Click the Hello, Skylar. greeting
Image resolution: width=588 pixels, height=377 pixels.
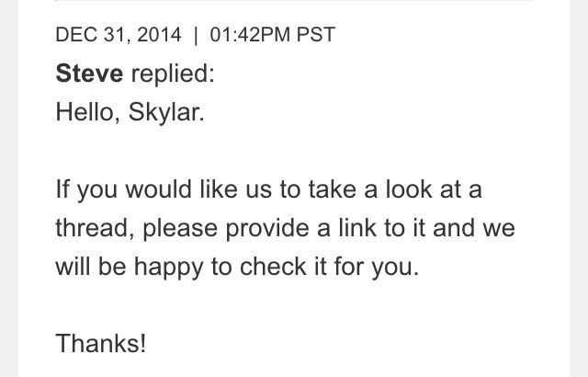point(130,112)
